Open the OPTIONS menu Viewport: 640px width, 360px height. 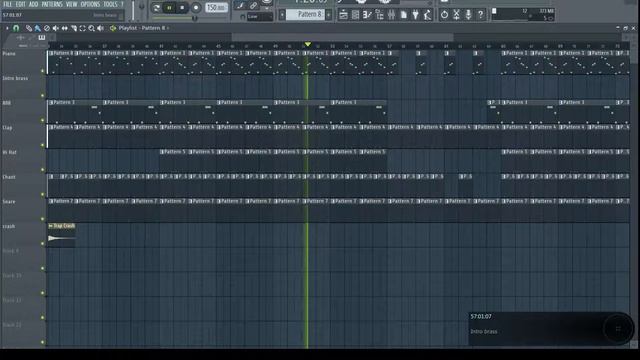[90, 4]
